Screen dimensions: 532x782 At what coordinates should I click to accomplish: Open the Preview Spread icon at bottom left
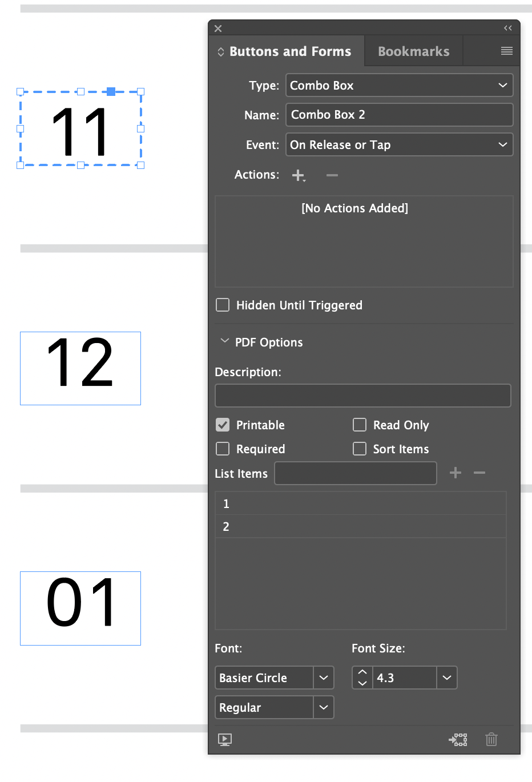point(224,739)
